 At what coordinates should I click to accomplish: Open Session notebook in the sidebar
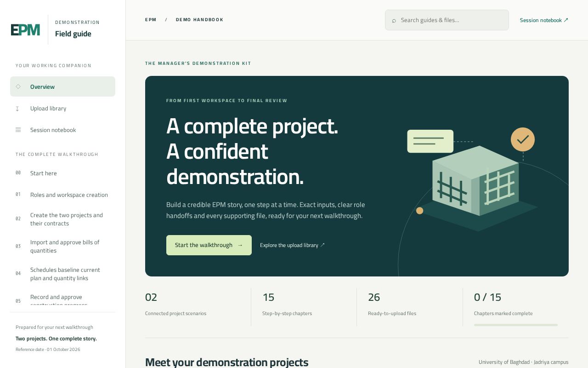[x=62, y=130]
